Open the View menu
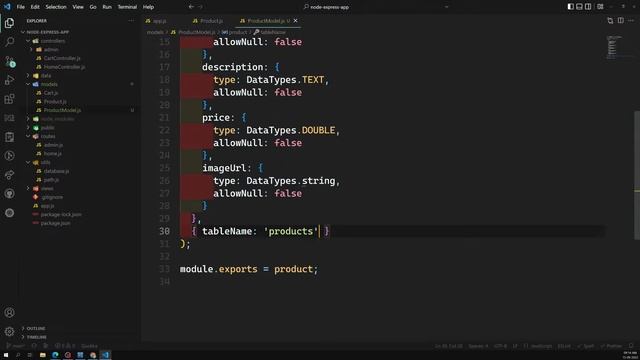This screenshot has height=360, width=640. pyautogui.click(x=78, y=7)
